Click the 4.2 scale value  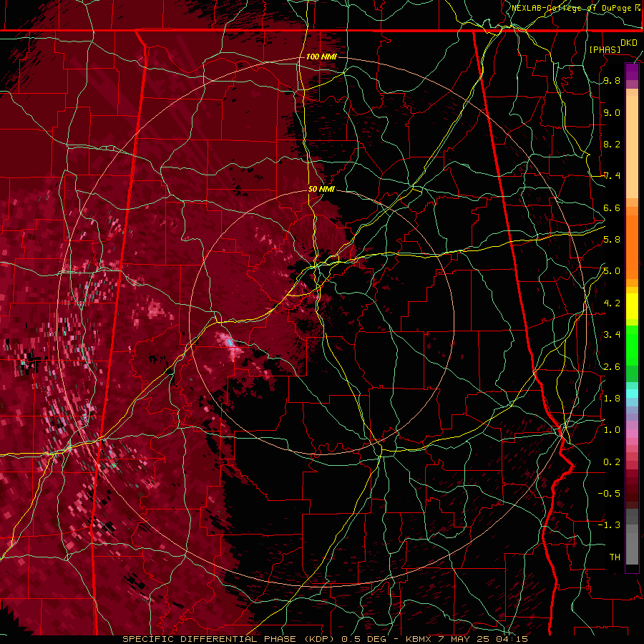(612, 303)
